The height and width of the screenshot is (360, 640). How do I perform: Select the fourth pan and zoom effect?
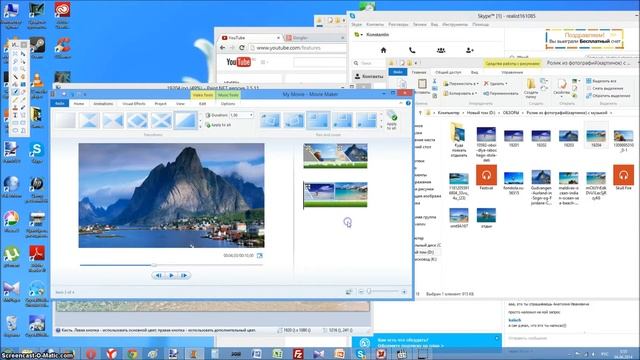pyautogui.click(x=342, y=120)
